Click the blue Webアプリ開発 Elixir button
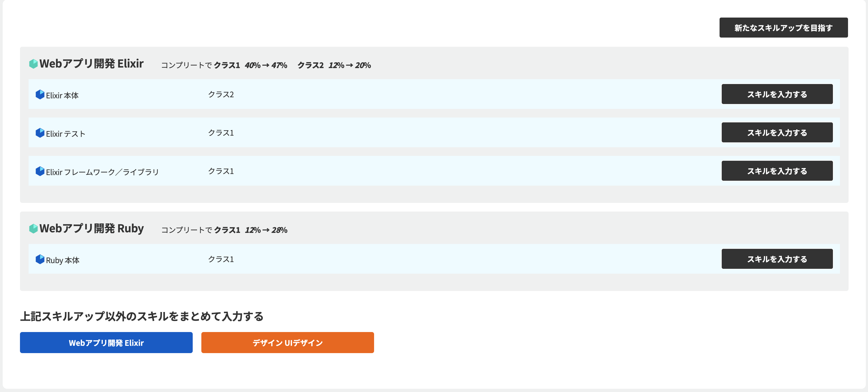 [106, 343]
